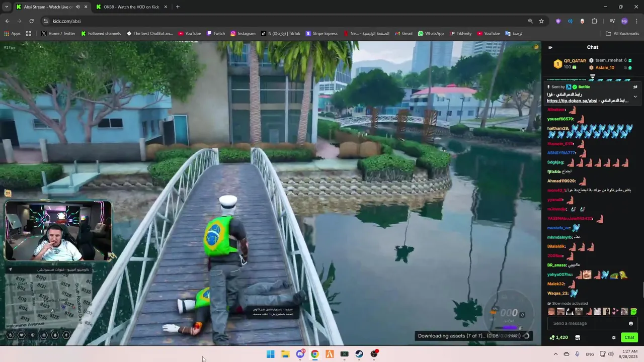This screenshot has height=362, width=644.
Task: Open Chrome from the taskbar
Action: (314, 354)
